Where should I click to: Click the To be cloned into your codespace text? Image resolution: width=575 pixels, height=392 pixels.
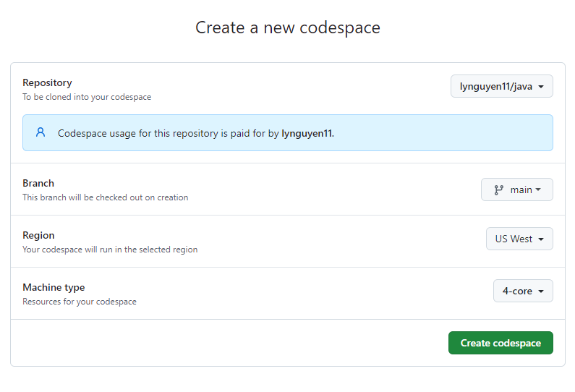pos(87,97)
